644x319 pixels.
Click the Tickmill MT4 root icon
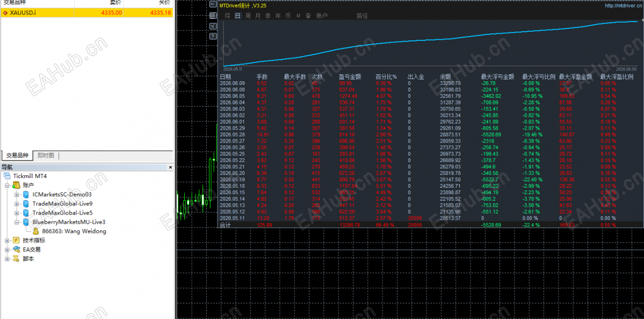(x=7, y=176)
